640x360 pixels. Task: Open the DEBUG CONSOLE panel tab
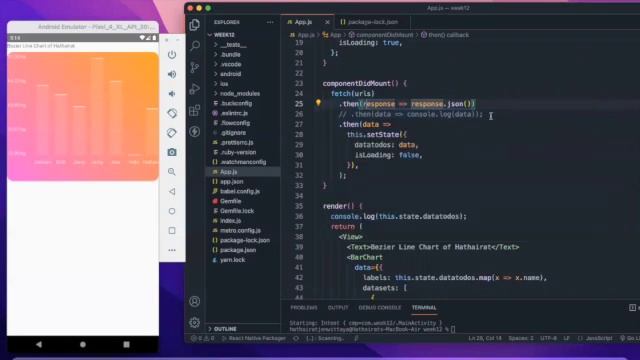tap(380, 307)
